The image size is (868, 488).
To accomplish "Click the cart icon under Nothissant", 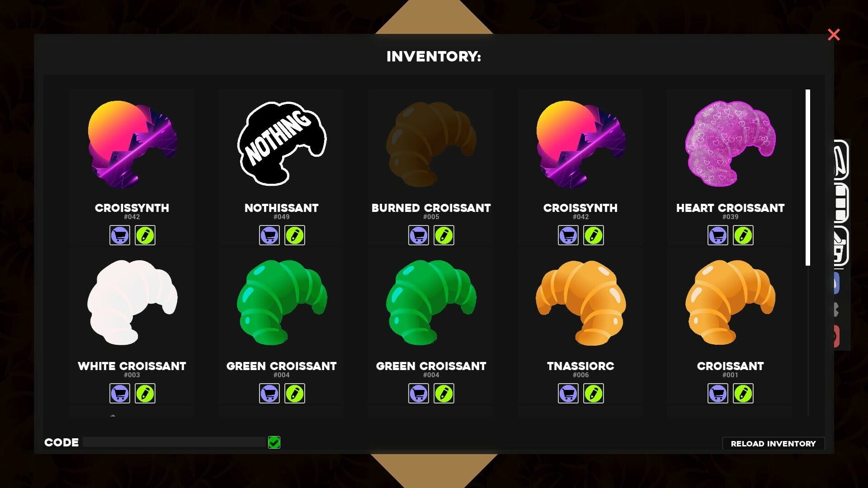I will 269,235.
